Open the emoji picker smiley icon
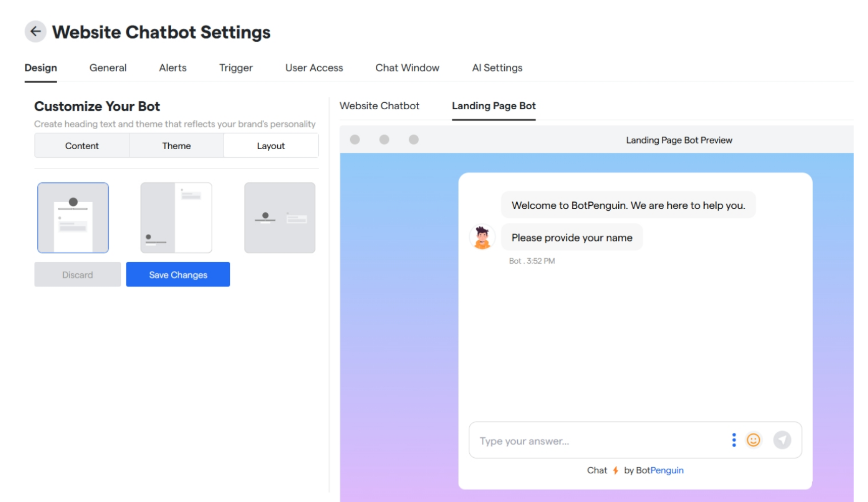Viewport: 868px width, 502px height. pos(754,440)
